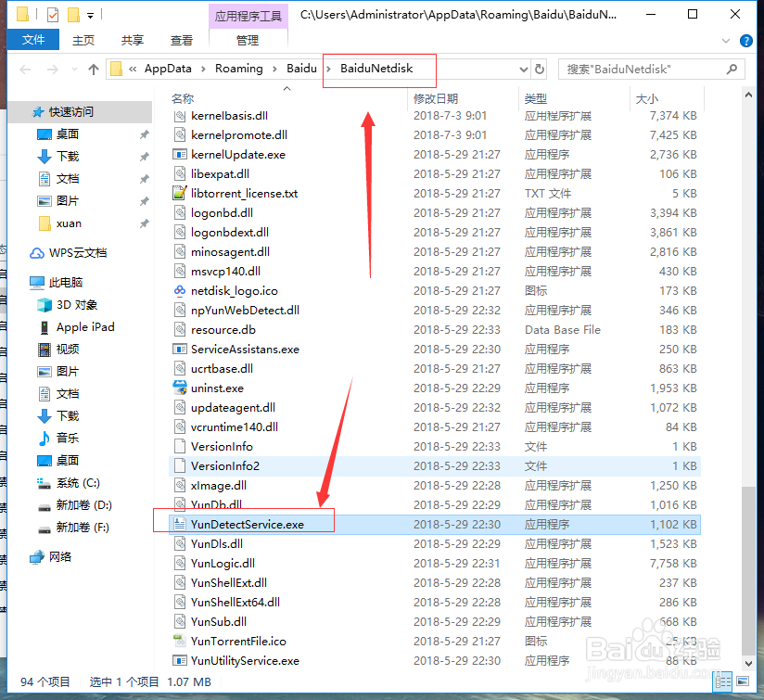Open 系统 (C:) drive
The width and height of the screenshot is (764, 700).
click(78, 483)
